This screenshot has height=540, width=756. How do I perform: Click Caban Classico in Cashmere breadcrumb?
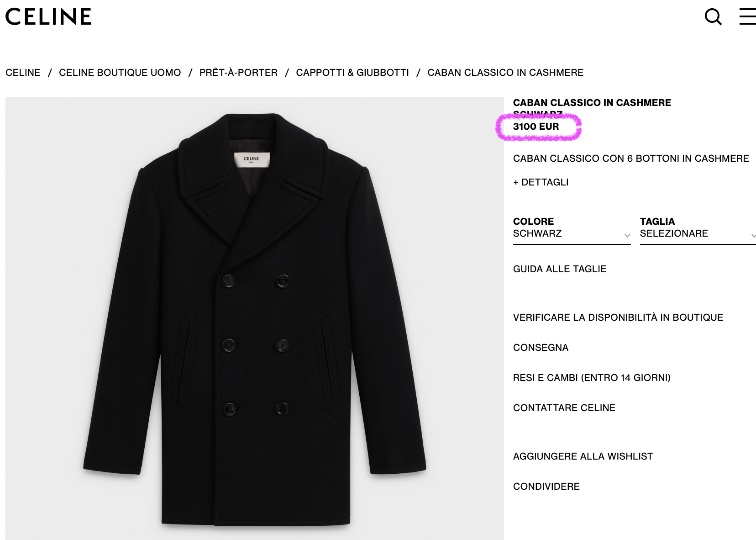coord(505,73)
